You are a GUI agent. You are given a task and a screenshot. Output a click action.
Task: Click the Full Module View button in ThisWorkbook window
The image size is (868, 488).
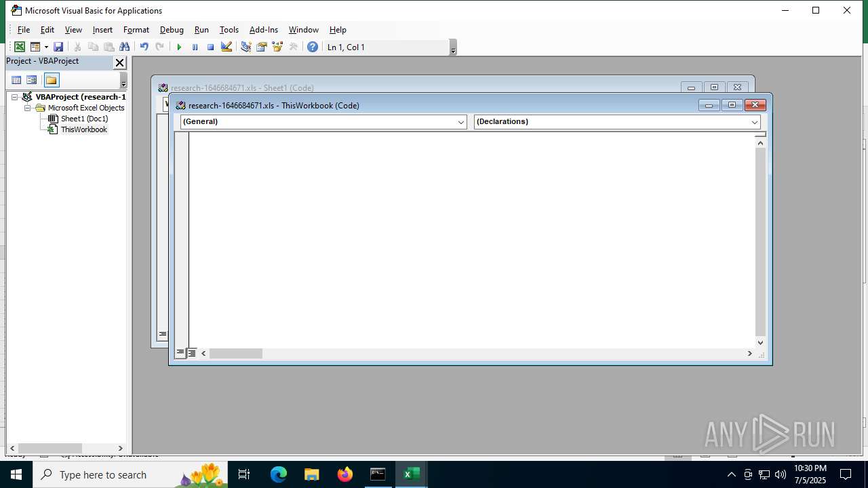click(x=192, y=353)
